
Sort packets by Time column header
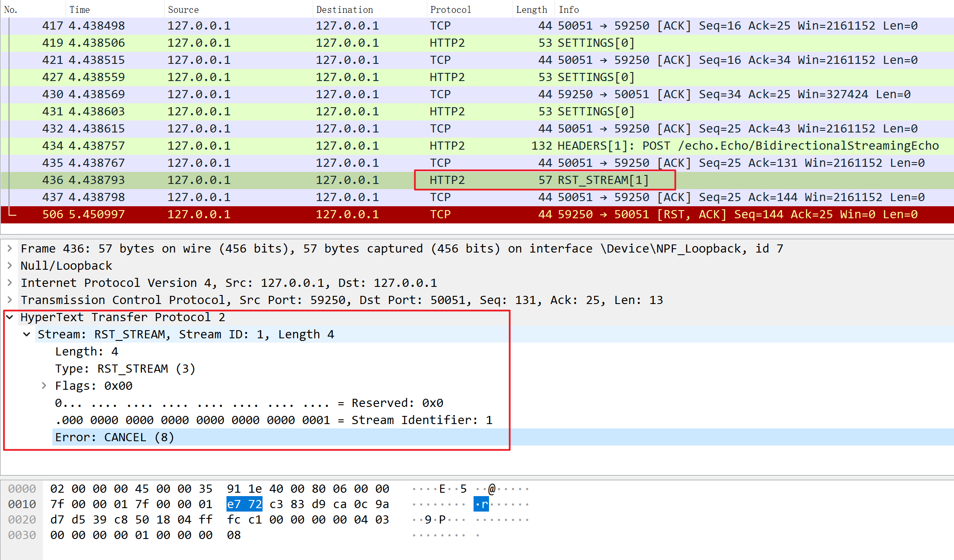click(x=80, y=9)
